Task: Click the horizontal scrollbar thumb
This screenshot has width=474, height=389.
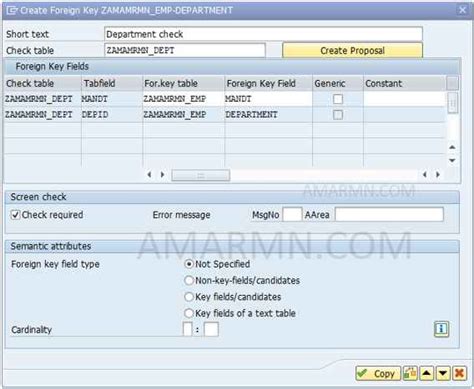Action: tap(201, 175)
